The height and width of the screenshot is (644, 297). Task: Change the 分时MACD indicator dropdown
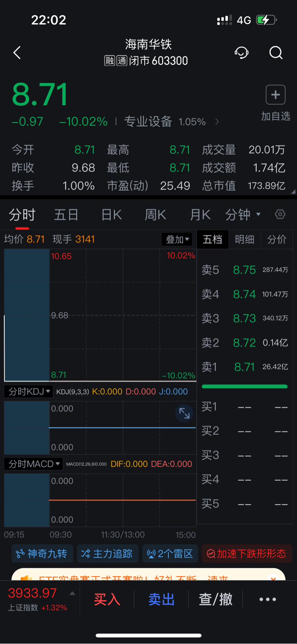click(x=33, y=464)
